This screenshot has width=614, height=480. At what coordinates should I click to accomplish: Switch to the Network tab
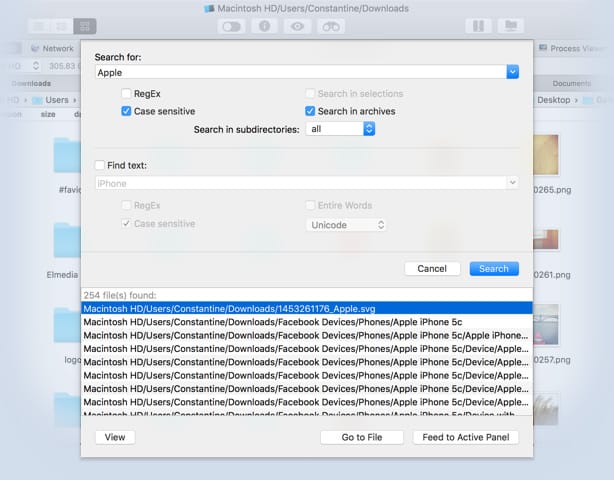click(52, 48)
